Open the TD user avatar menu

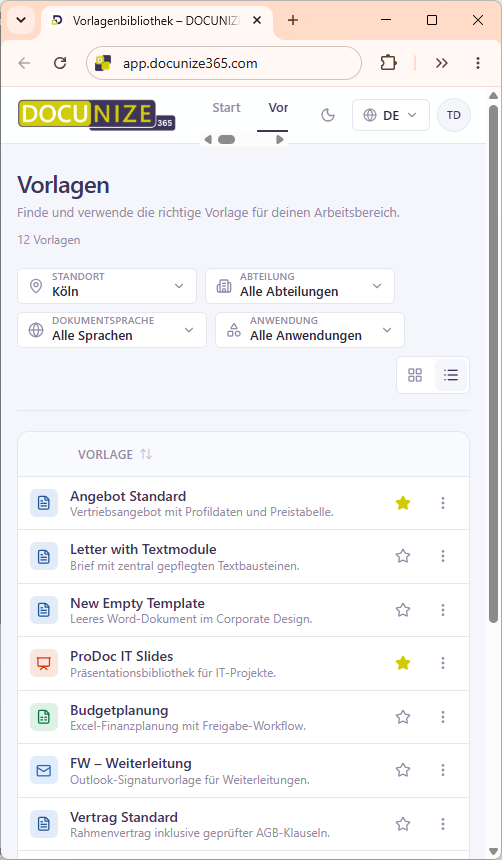pyautogui.click(x=454, y=115)
